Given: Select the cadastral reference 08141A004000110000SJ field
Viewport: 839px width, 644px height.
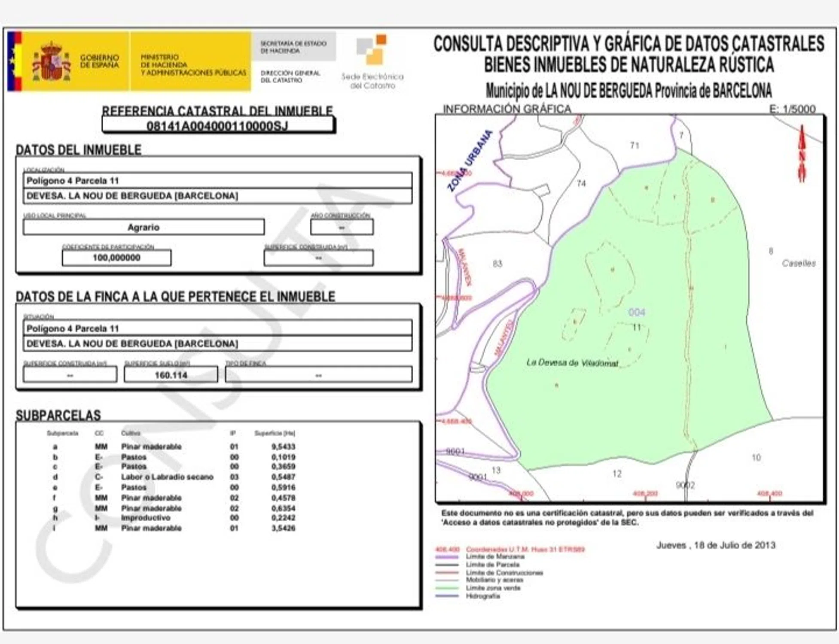Looking at the screenshot, I should point(217,126).
